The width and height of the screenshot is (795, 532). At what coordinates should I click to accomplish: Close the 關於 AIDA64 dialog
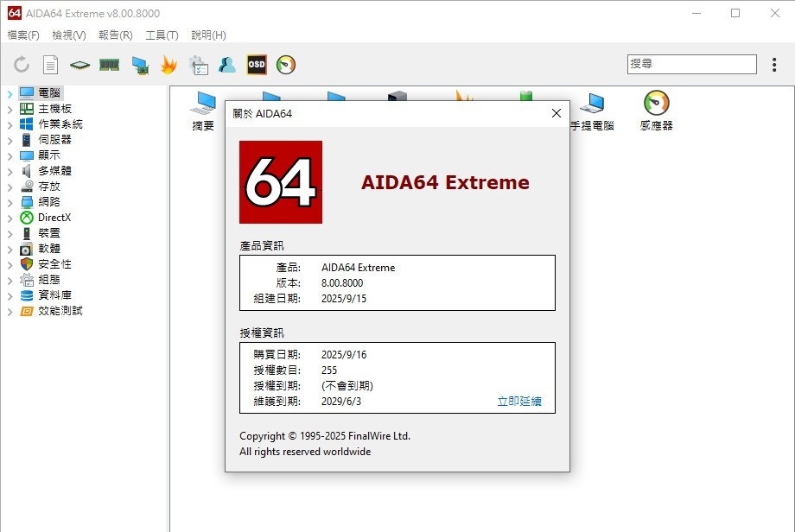[x=556, y=113]
